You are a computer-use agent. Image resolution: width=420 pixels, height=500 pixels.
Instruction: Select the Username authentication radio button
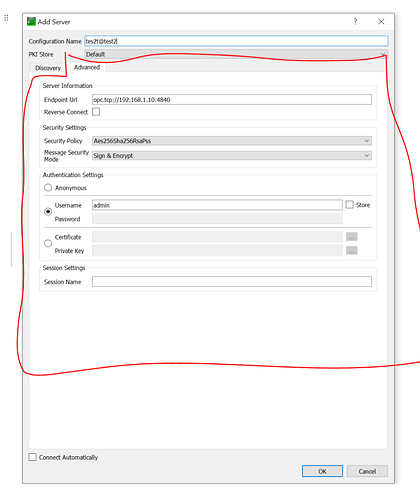coord(48,212)
